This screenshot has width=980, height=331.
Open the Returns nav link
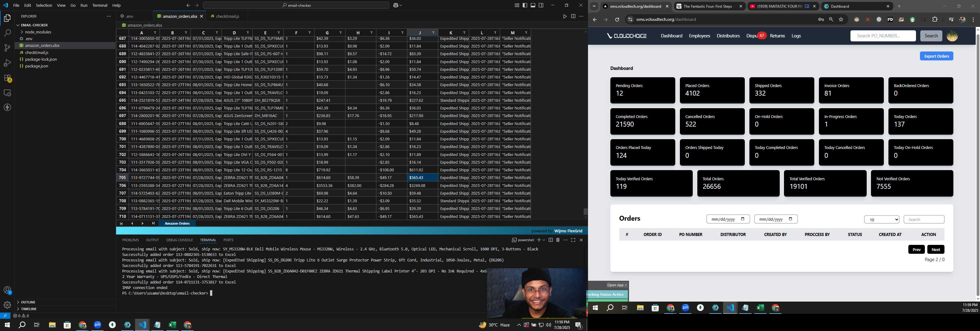pos(777,36)
